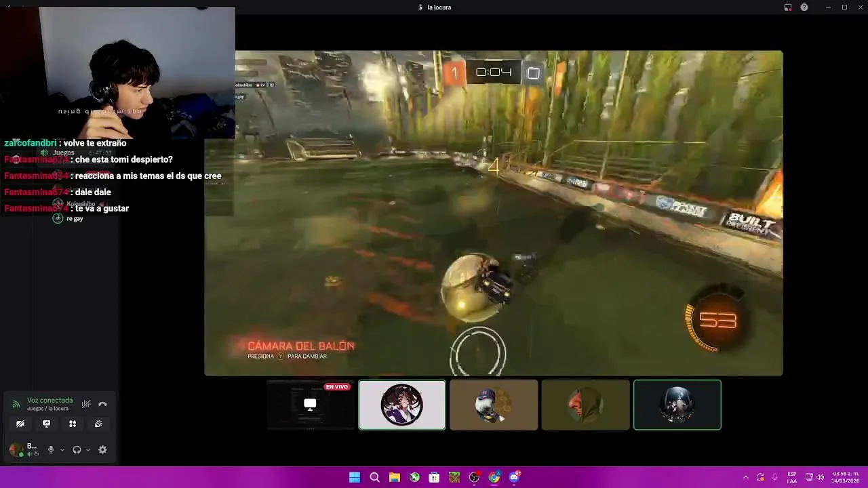Viewport: 868px width, 488px height.
Task: Mute the microphone in user panel
Action: pos(50,449)
